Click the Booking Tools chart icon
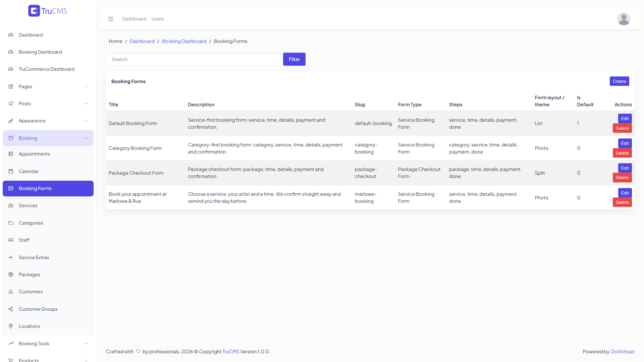 pyautogui.click(x=11, y=344)
